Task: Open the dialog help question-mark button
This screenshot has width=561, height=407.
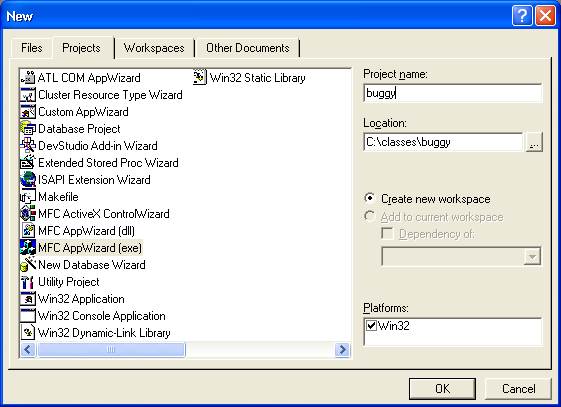Action: click(522, 16)
